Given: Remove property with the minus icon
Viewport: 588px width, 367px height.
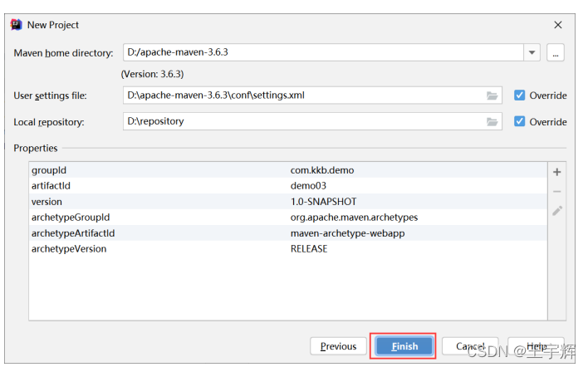Looking at the screenshot, I should click(x=557, y=192).
